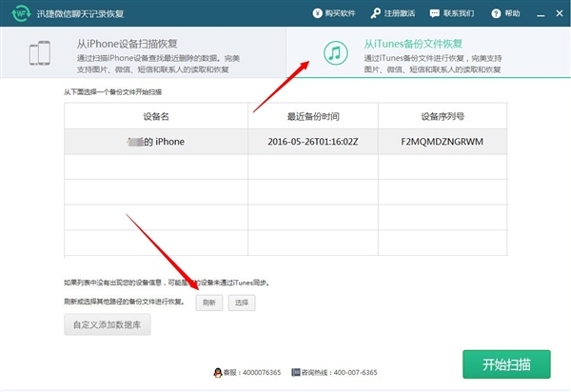Viewport: 571px width, 392px height.
Task: Click 选择 to choose backup path
Action: (x=242, y=303)
